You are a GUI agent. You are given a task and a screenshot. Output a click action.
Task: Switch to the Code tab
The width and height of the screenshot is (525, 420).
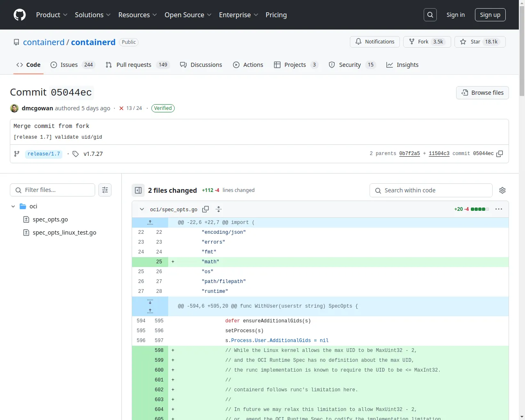pyautogui.click(x=28, y=65)
